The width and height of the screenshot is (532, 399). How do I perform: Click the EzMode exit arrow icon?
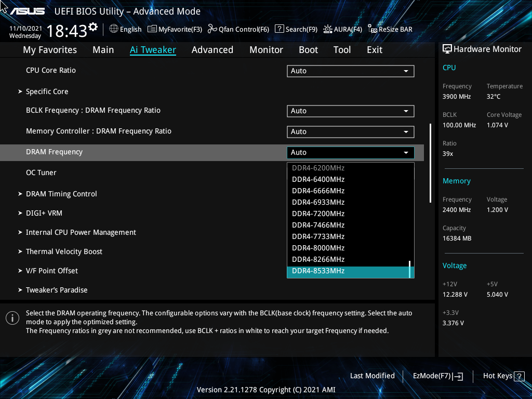pyautogui.click(x=458, y=376)
